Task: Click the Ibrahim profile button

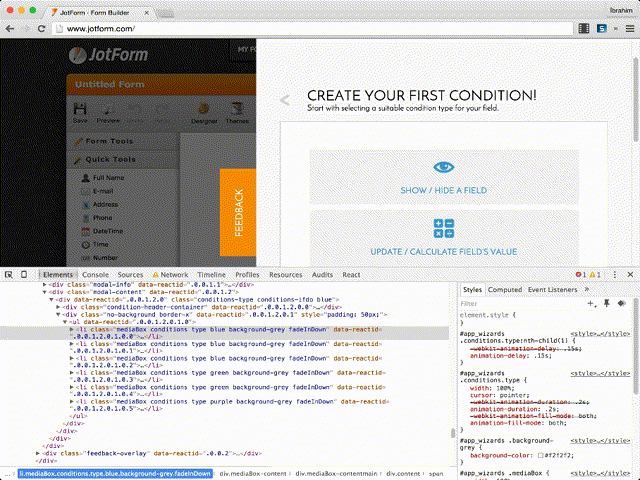Action: (x=621, y=11)
